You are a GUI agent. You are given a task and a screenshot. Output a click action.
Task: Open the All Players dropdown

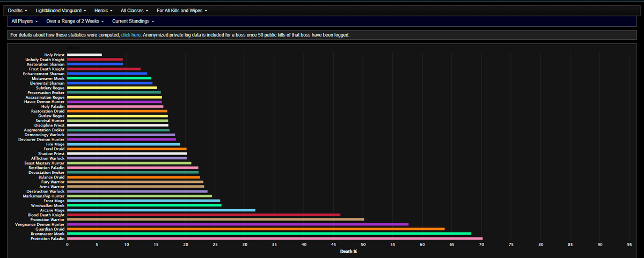(x=25, y=21)
